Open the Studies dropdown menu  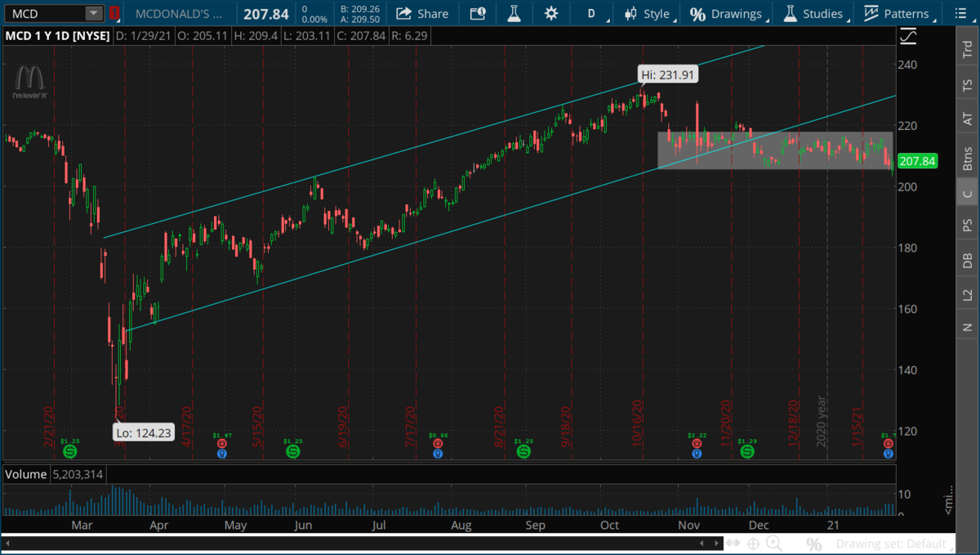pos(815,14)
